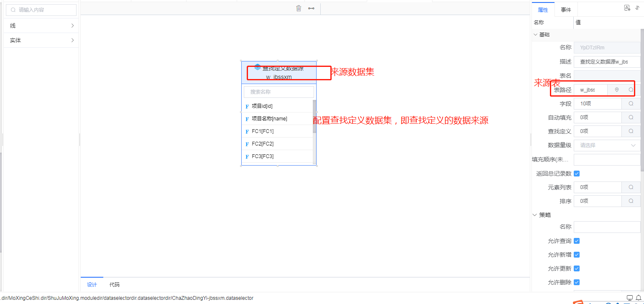Switch to the 代码 view tab

[x=114, y=285]
